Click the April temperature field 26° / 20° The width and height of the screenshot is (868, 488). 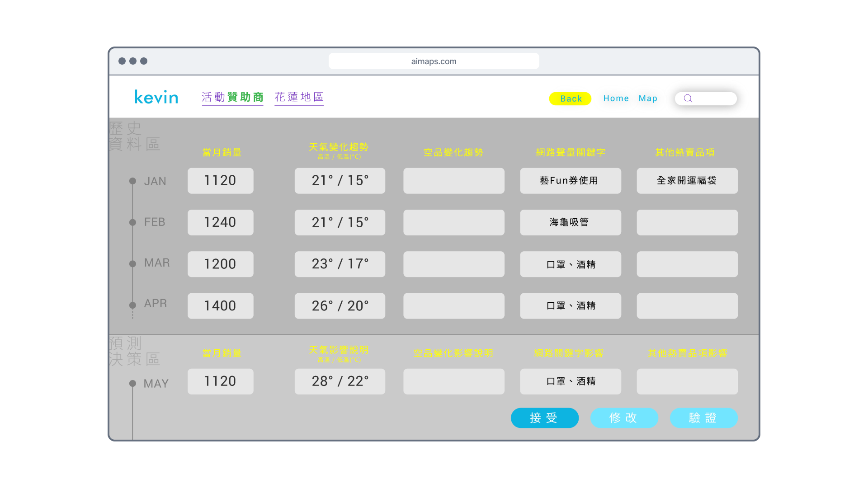click(x=340, y=306)
